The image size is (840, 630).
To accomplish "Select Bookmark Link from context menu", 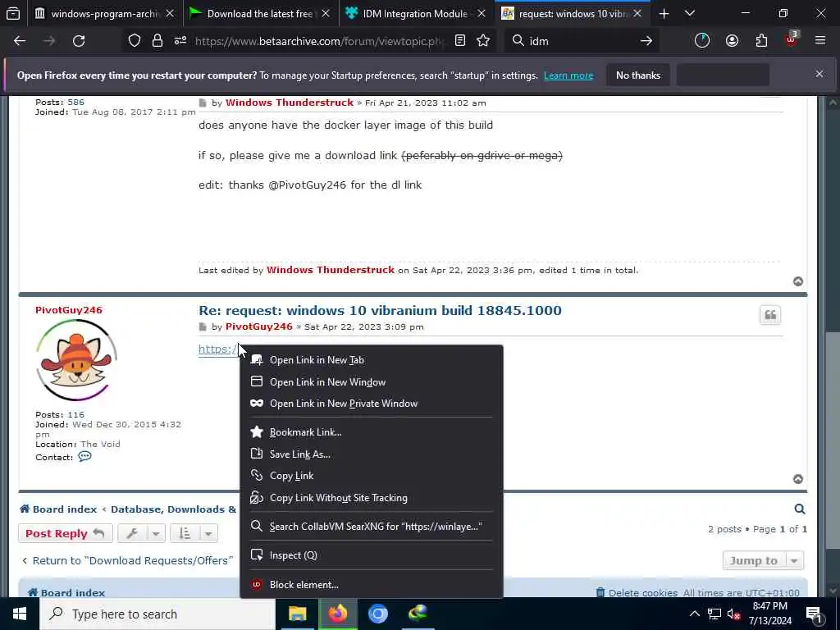I will tap(371, 431).
